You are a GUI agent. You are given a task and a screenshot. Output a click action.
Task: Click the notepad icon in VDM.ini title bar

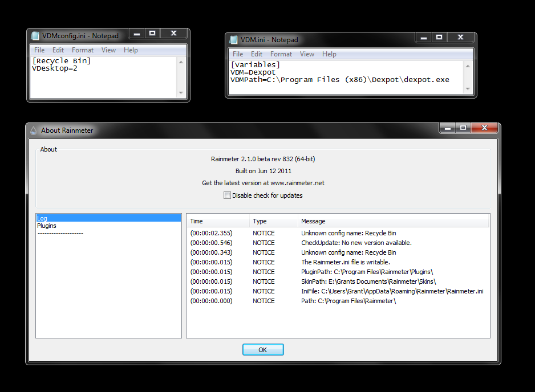click(234, 39)
